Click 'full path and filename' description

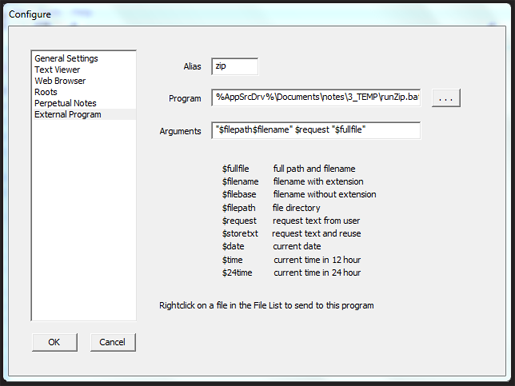tap(314, 169)
